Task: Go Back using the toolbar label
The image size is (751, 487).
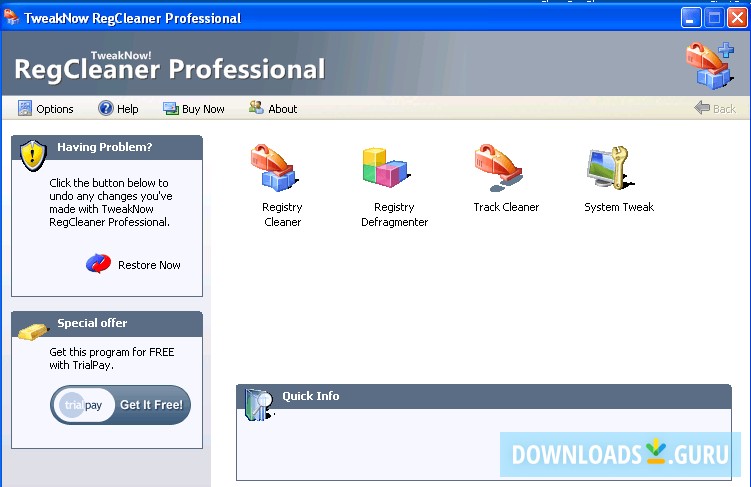Action: (x=724, y=109)
